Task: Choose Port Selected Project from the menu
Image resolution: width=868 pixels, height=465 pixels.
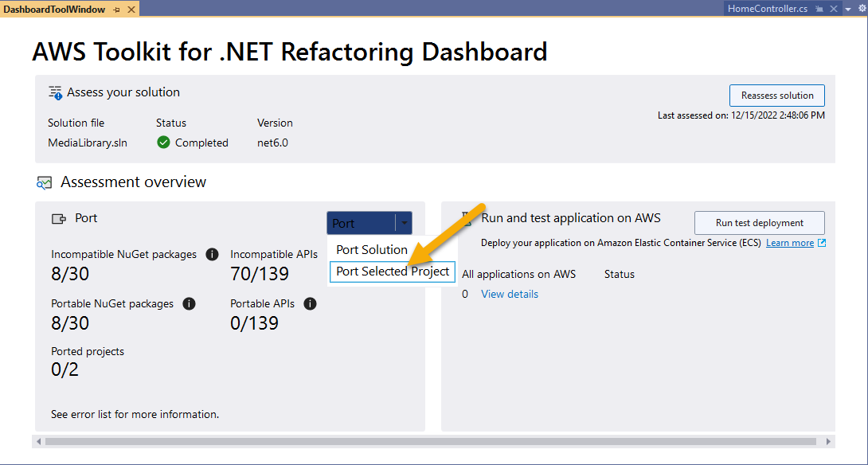Action: point(393,272)
